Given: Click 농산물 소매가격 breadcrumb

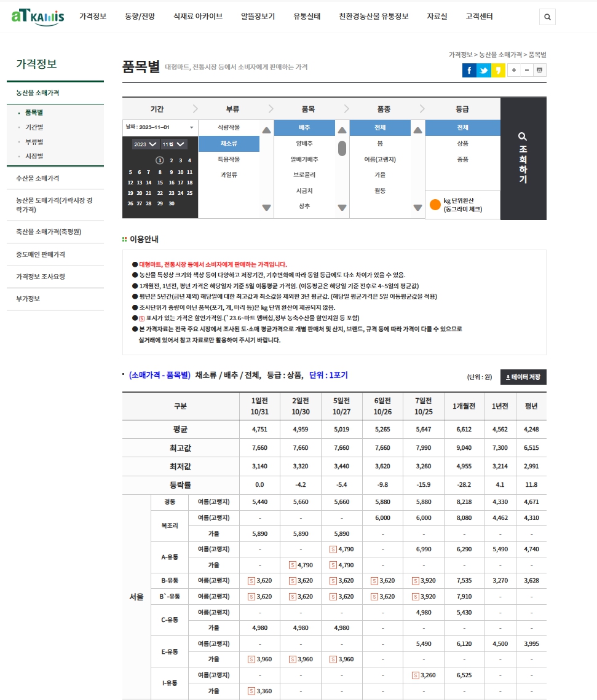Looking at the screenshot, I should point(500,55).
